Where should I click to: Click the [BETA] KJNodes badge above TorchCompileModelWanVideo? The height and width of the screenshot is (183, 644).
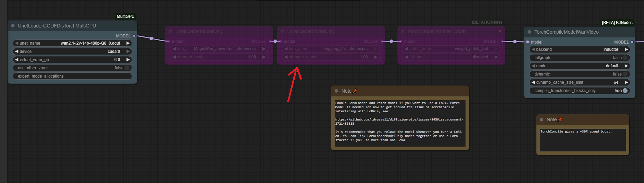click(x=617, y=23)
